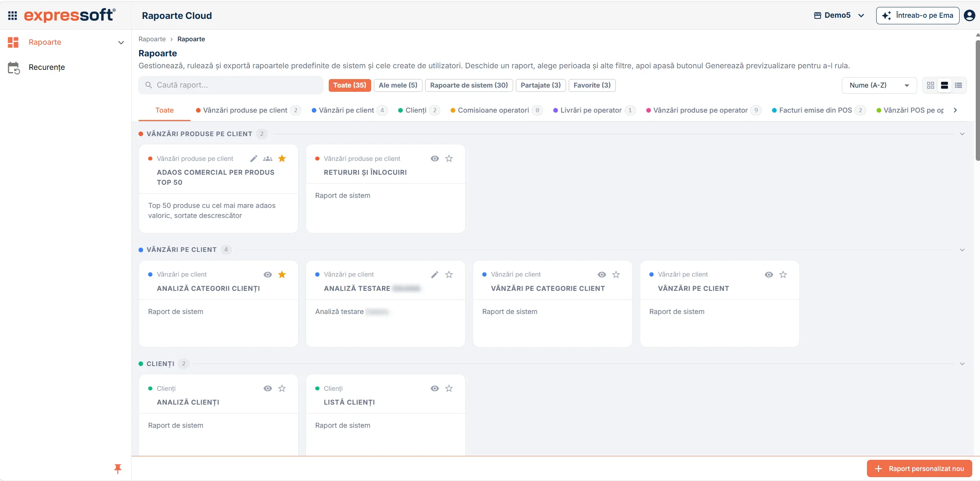
Task: Preview Analiză Categorii Clienți report
Action: click(268, 275)
